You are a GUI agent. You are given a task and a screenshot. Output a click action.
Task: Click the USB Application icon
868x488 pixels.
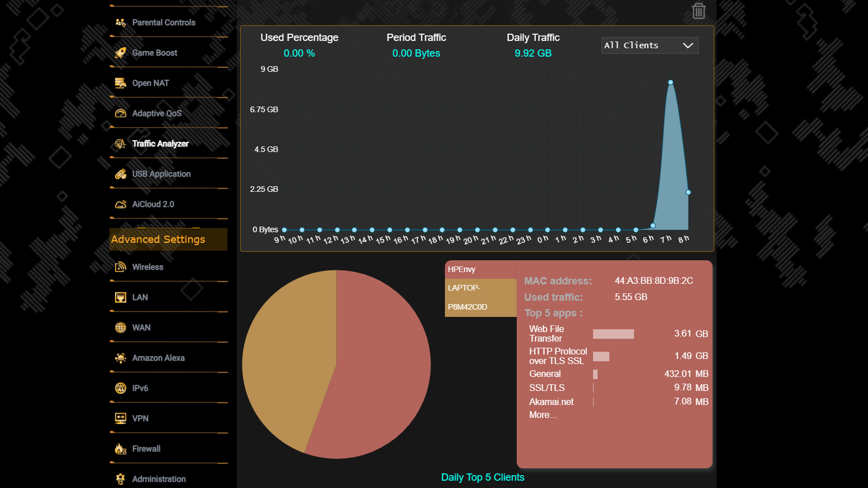tap(120, 174)
